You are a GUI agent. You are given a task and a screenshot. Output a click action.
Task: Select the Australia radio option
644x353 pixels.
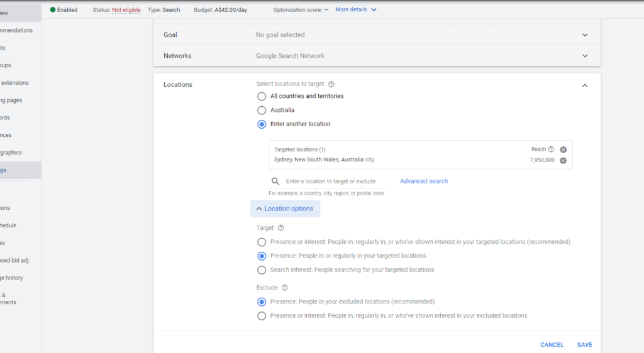pyautogui.click(x=262, y=110)
